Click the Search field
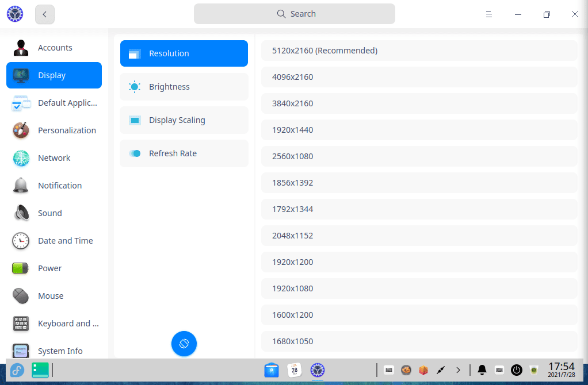 [295, 14]
